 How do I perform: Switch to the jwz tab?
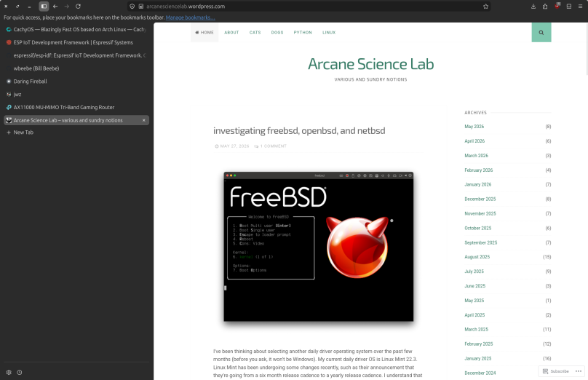[x=76, y=94]
